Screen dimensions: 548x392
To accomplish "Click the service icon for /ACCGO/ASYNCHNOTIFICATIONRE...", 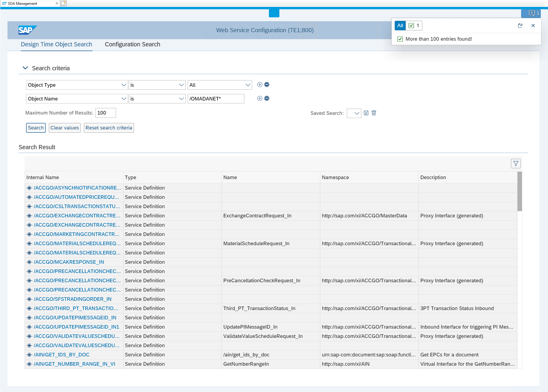I will coord(29,188).
